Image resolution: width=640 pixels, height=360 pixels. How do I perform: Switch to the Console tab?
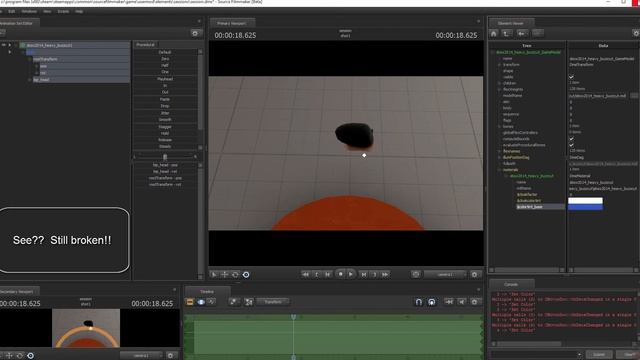point(511,284)
